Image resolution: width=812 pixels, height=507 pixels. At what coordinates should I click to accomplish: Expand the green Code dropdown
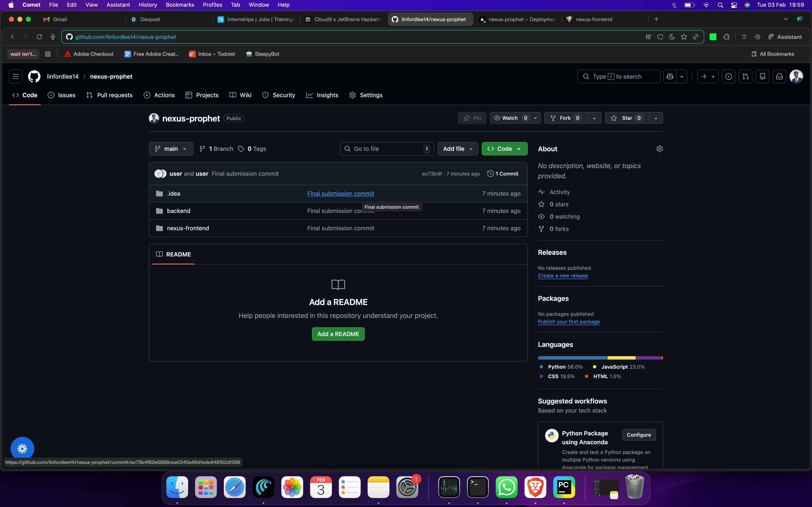coord(504,149)
